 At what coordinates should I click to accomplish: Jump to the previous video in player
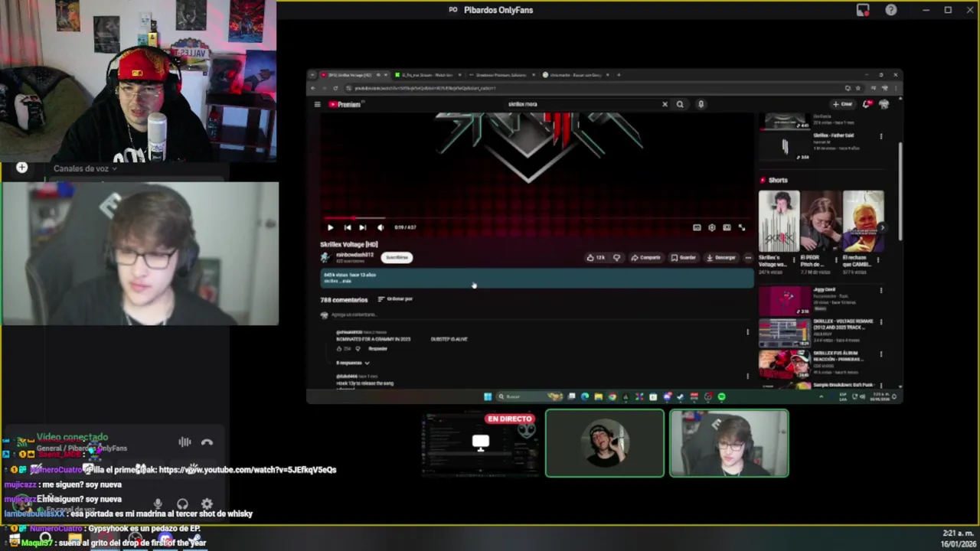click(347, 227)
